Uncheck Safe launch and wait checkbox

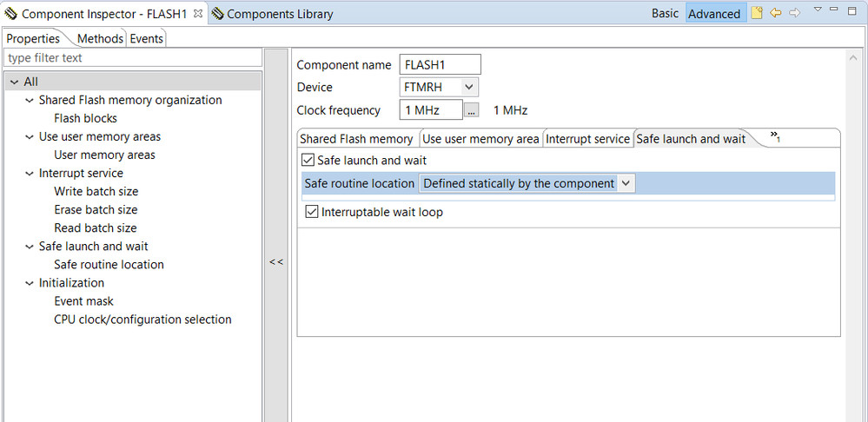[308, 160]
